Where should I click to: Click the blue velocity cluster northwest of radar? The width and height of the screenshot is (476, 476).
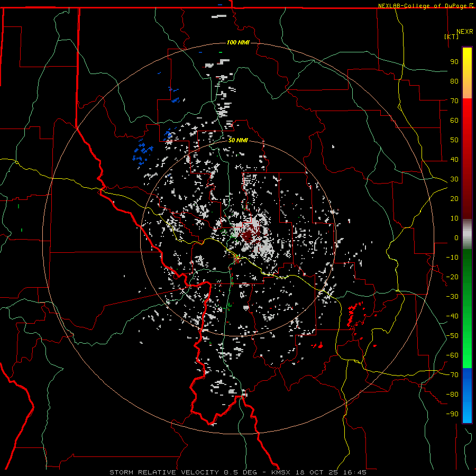142,152
